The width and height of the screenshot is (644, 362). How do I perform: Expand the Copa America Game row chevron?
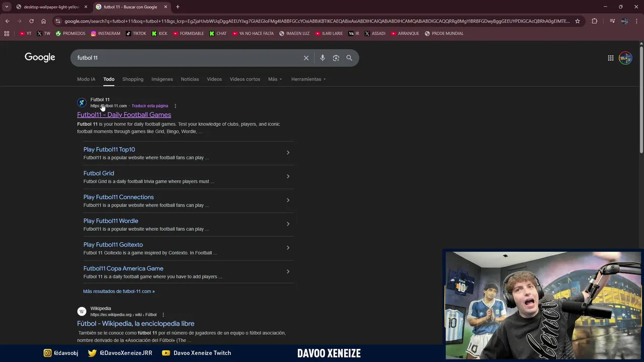point(288,271)
